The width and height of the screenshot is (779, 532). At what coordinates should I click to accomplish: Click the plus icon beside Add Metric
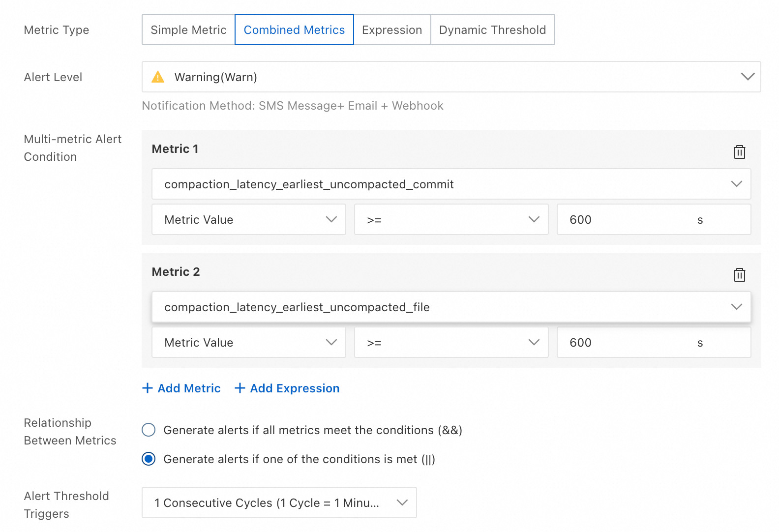click(147, 388)
